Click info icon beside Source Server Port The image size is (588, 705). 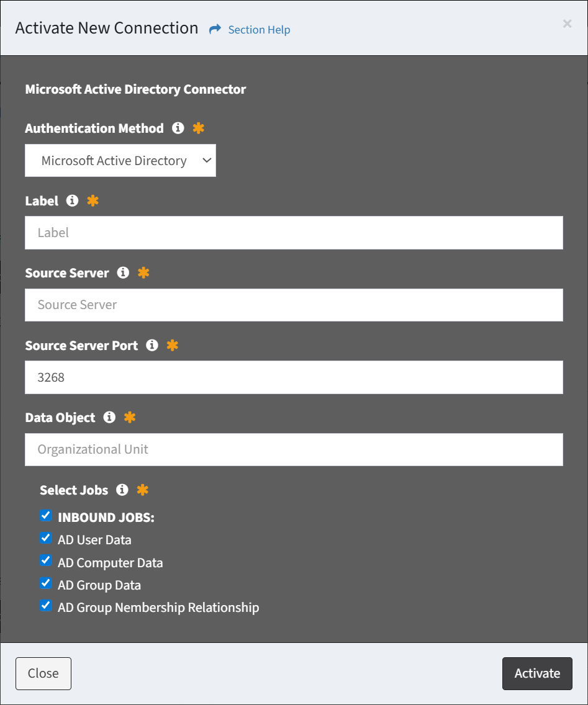152,346
